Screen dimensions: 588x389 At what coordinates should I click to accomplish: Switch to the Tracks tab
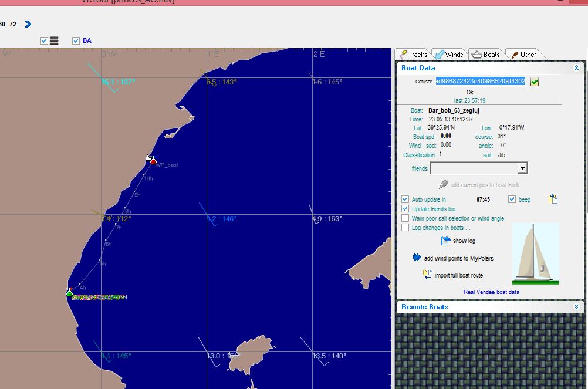click(x=414, y=55)
